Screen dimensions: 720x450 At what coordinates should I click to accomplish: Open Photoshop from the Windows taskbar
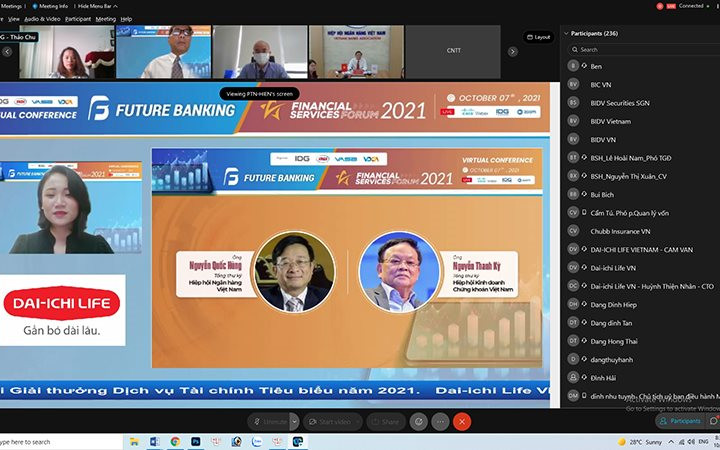click(195, 442)
